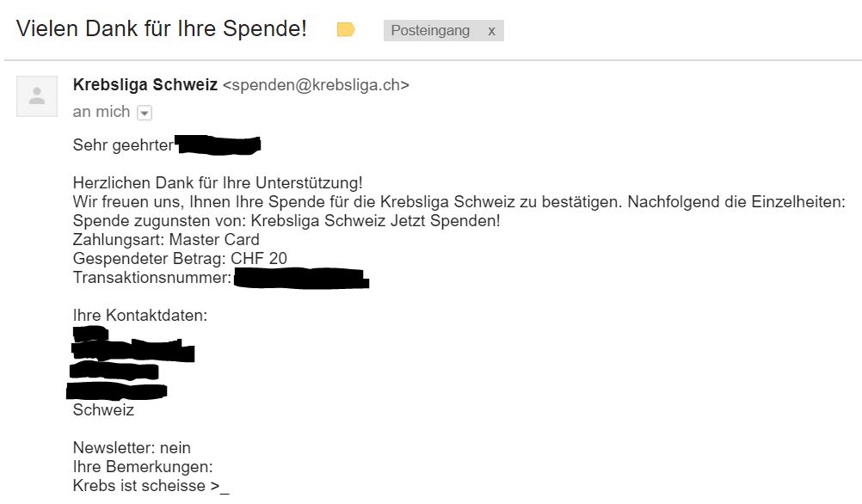Click the 'an mich' recipient text

click(102, 112)
